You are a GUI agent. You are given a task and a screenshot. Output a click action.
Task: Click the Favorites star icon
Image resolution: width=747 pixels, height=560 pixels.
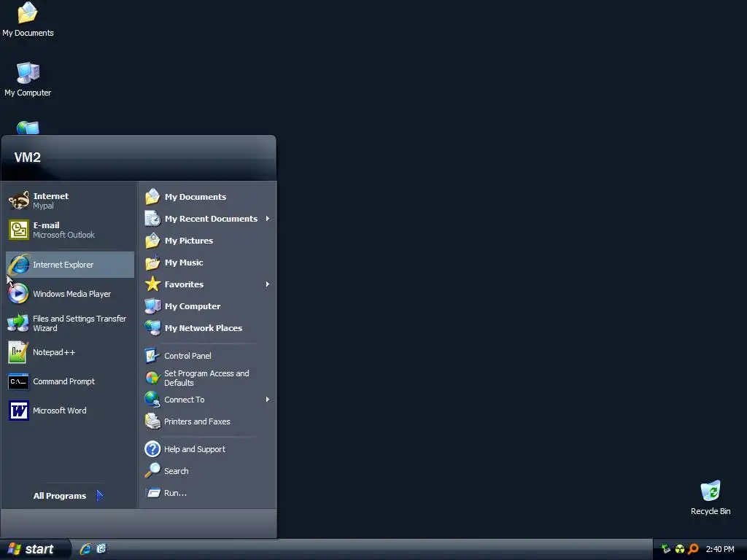152,284
